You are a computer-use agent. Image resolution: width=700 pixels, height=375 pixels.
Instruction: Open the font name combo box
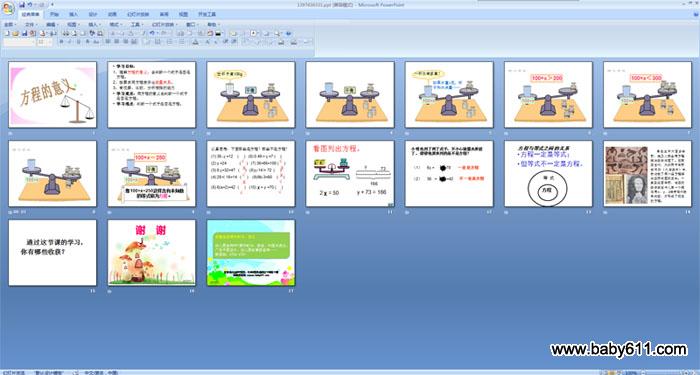pyautogui.click(x=19, y=42)
